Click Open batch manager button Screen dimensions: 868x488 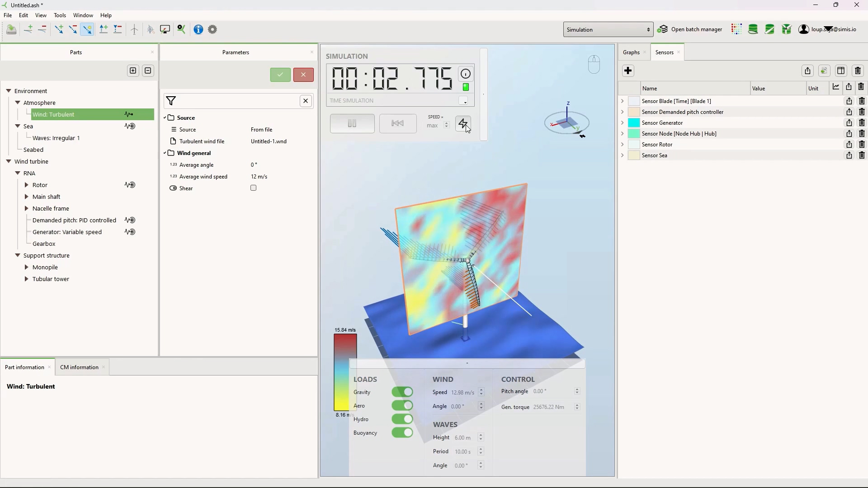[x=690, y=30]
